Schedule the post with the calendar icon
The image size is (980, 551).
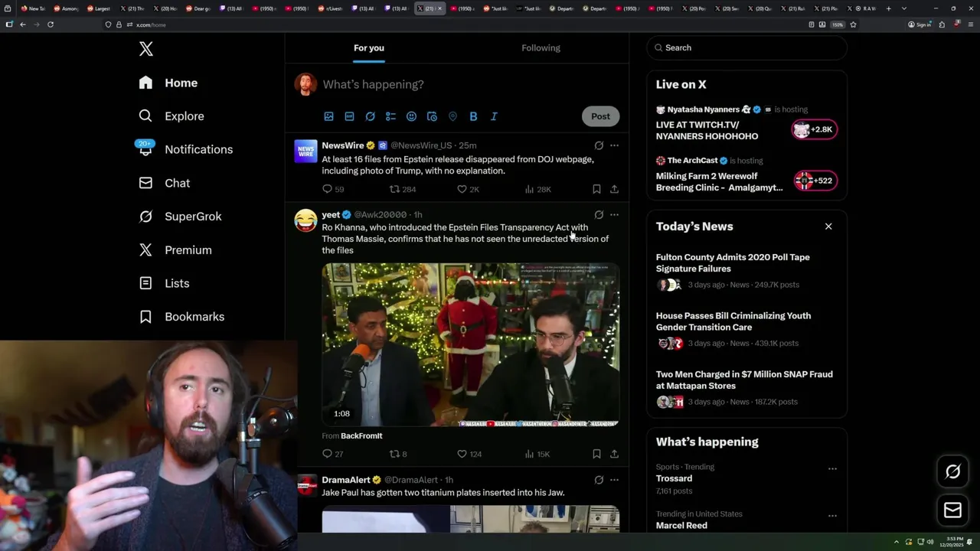pos(432,116)
